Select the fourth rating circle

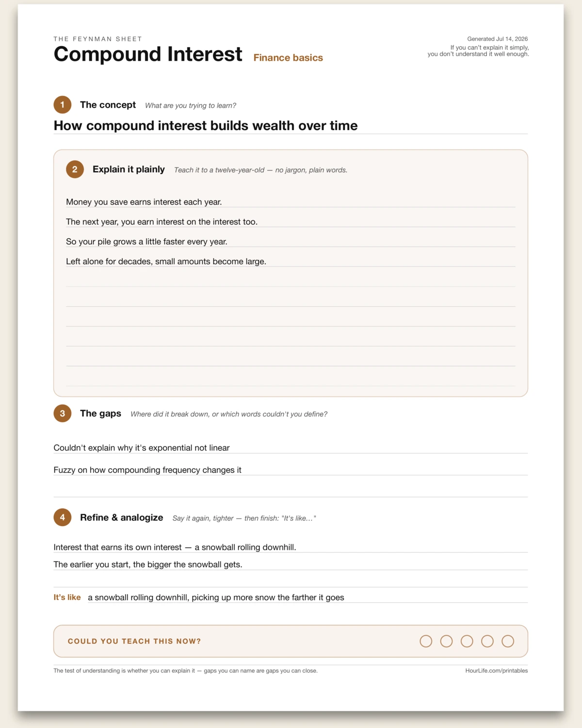[487, 641]
